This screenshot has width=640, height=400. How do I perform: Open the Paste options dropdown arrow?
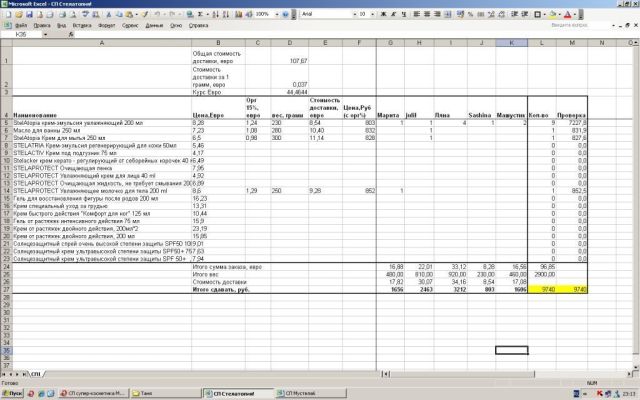[136, 14]
